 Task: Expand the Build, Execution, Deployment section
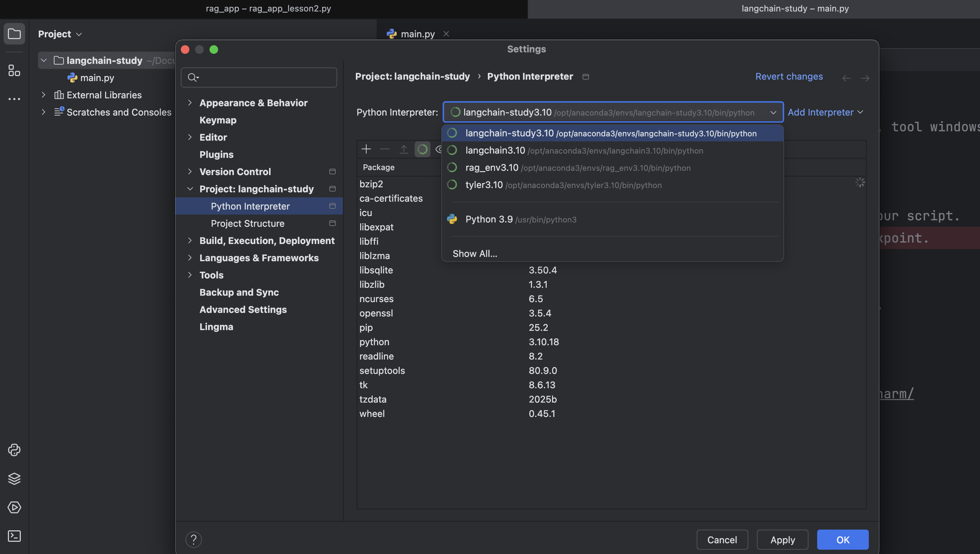click(190, 240)
